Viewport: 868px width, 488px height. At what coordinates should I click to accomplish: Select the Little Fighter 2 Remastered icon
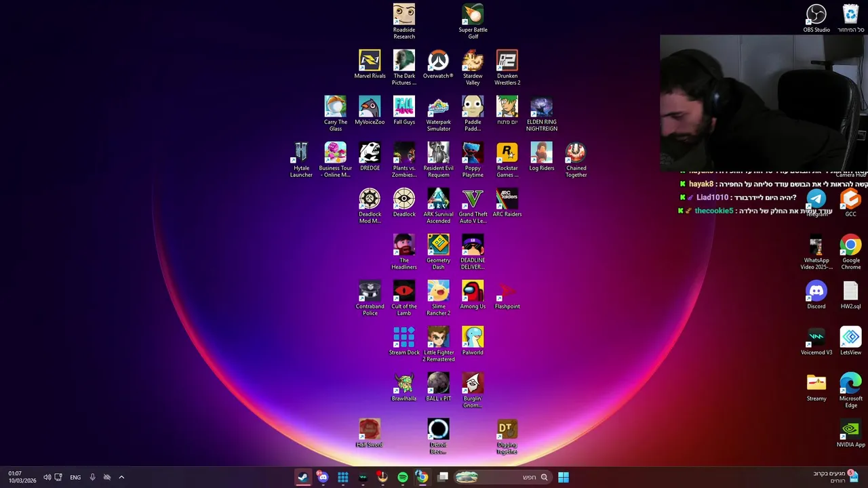point(438,344)
